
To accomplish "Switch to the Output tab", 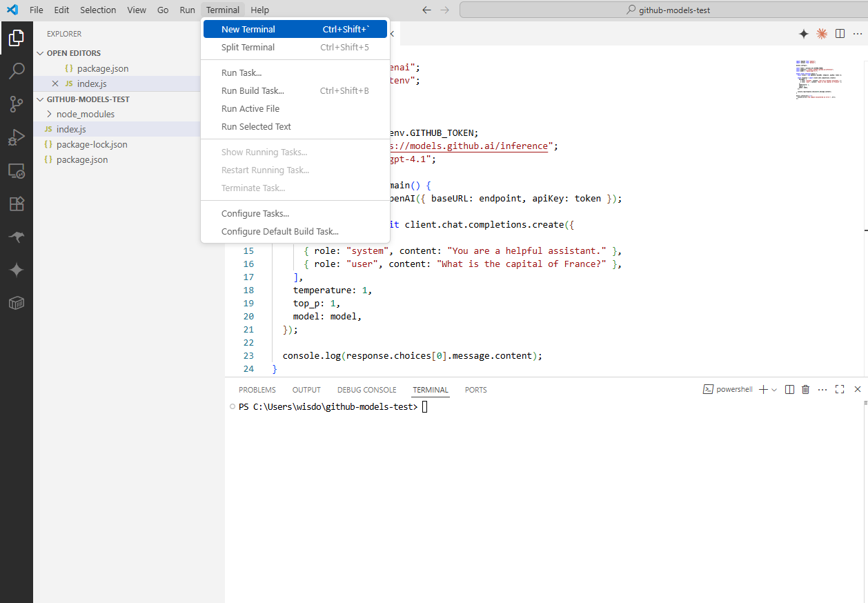I will pos(306,390).
